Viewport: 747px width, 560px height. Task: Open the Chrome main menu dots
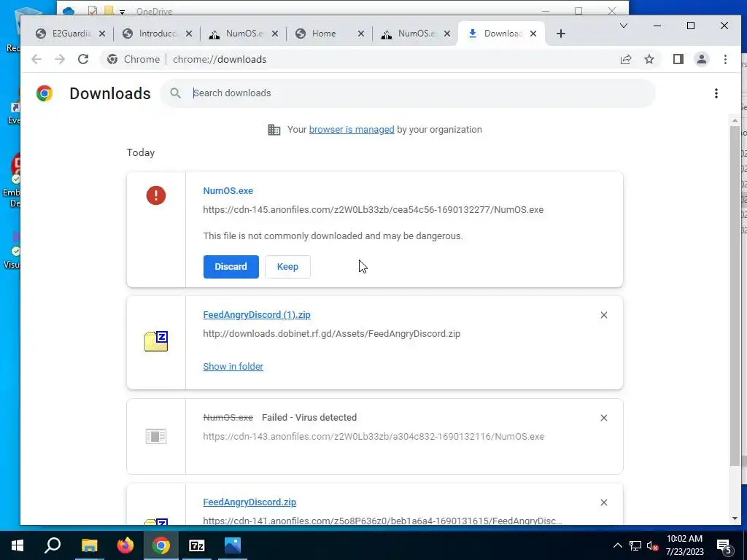pyautogui.click(x=725, y=59)
